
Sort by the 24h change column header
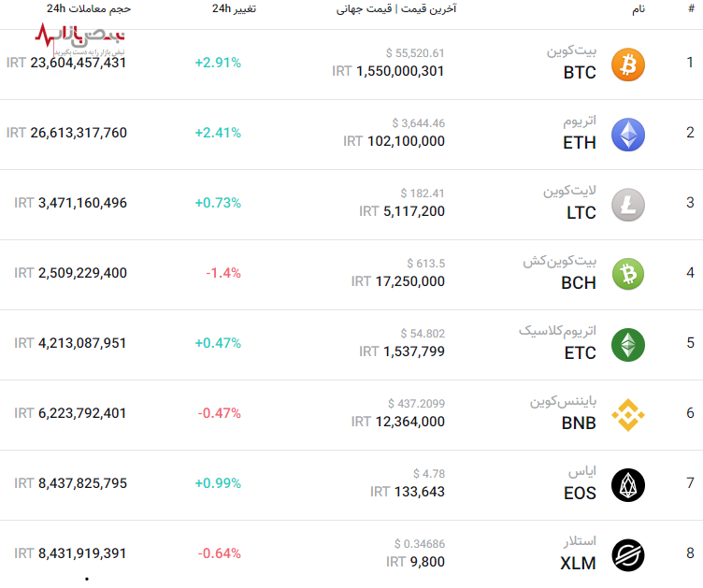pos(234,8)
